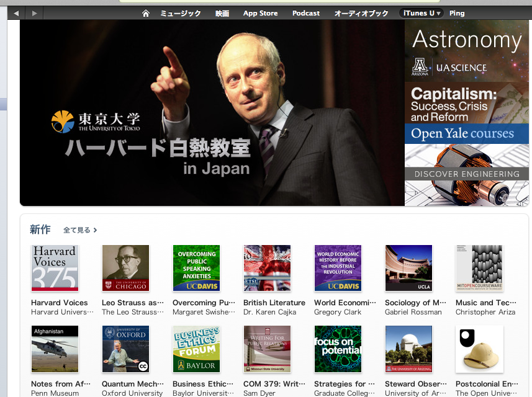Viewport: 532px width, 397px height.
Task: Open the University of Chicago Leo Strauss cover
Action: 125,268
